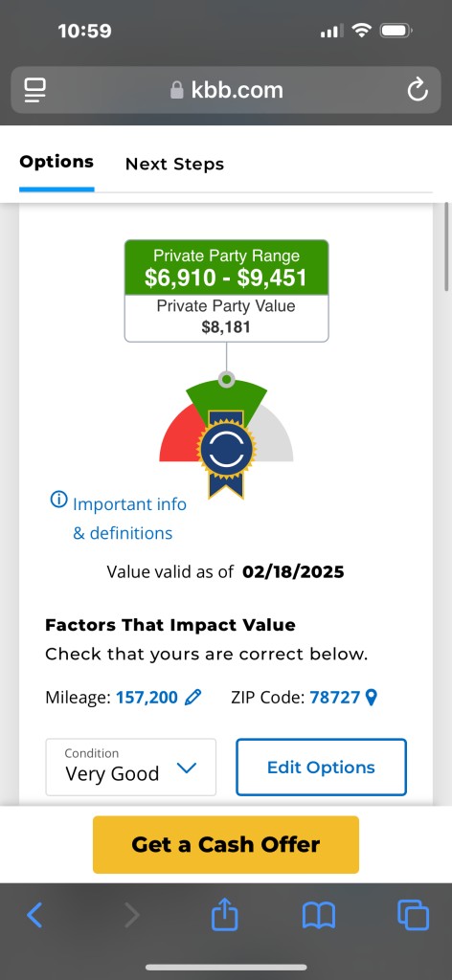Image resolution: width=452 pixels, height=980 pixels.
Task: Expand the Condition Very Good dropdown
Action: 130,767
